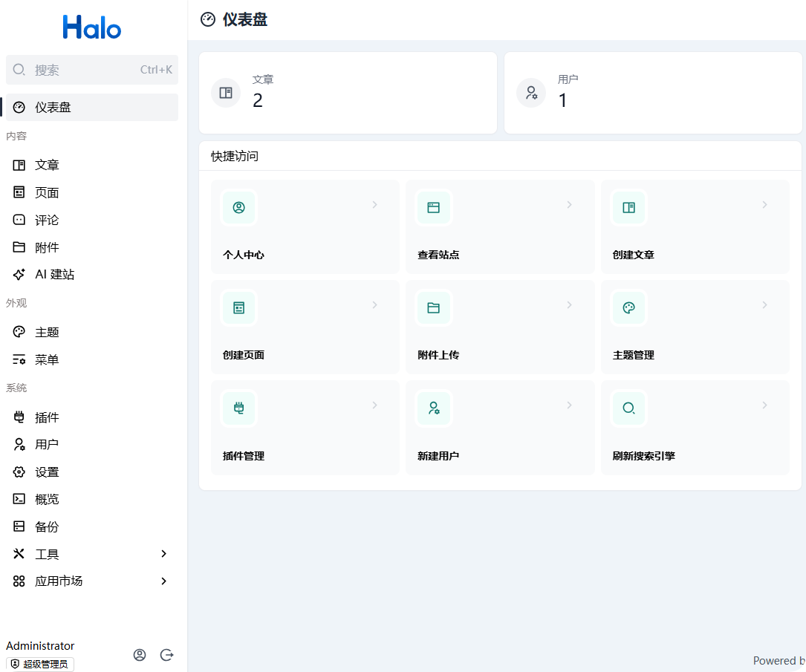
Task: Select AI 建站 in the sidebar
Action: click(x=54, y=275)
